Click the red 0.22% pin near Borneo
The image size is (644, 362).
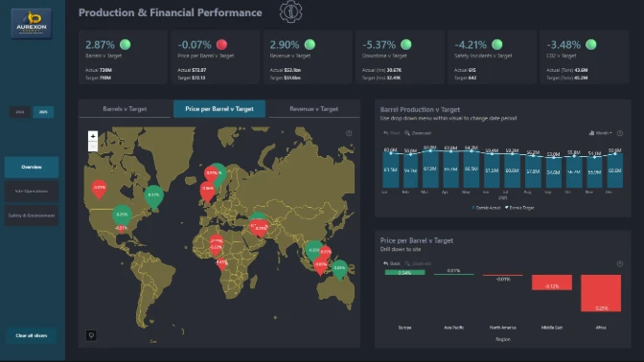coord(326,253)
